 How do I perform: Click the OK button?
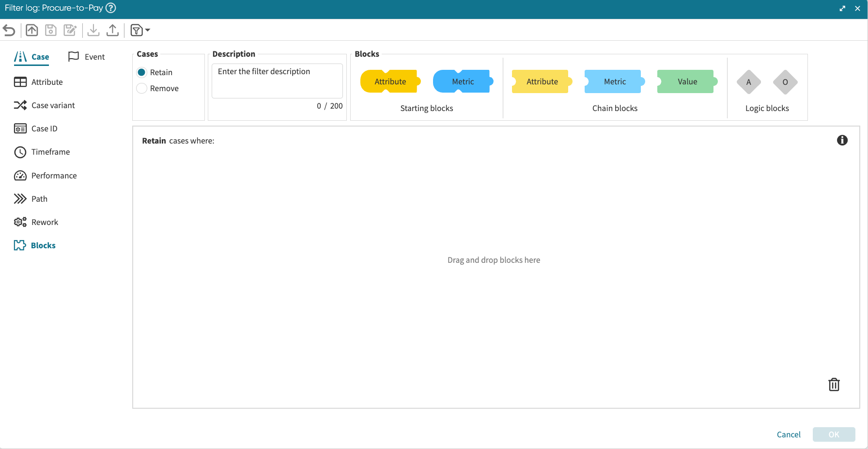click(x=834, y=434)
